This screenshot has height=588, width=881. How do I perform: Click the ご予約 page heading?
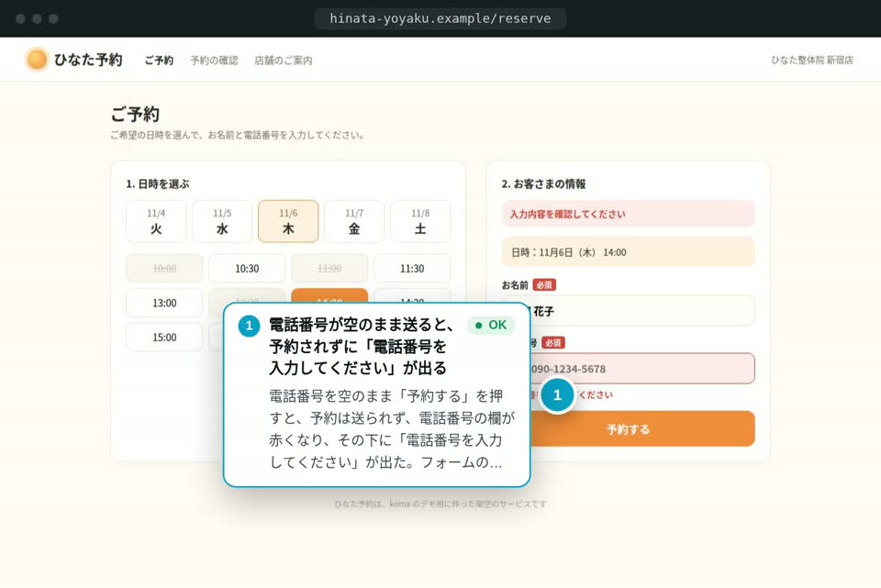136,114
